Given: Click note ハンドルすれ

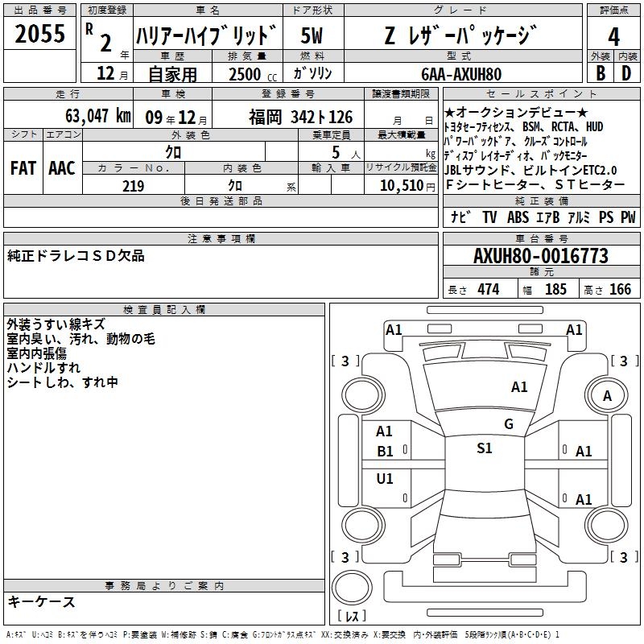Looking at the screenshot, I should (43, 368).
